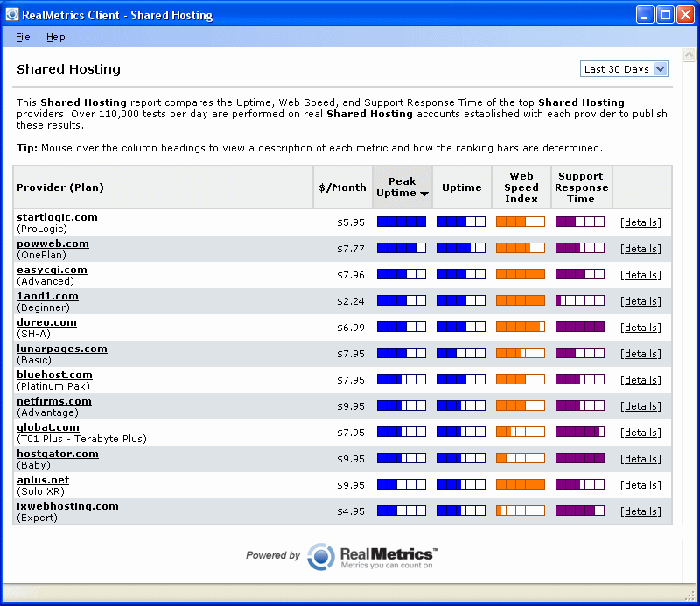Click the Support Response Time column header
This screenshot has width=700, height=606.
coord(581,187)
